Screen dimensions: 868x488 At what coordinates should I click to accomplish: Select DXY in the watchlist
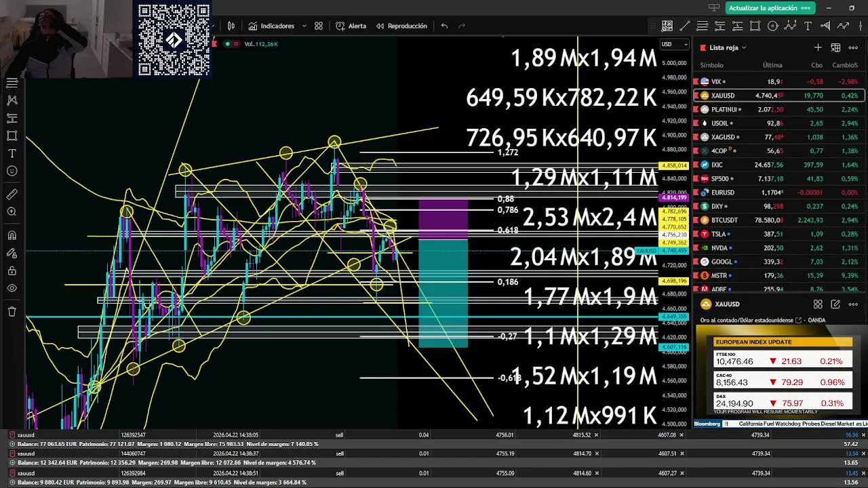(x=778, y=206)
